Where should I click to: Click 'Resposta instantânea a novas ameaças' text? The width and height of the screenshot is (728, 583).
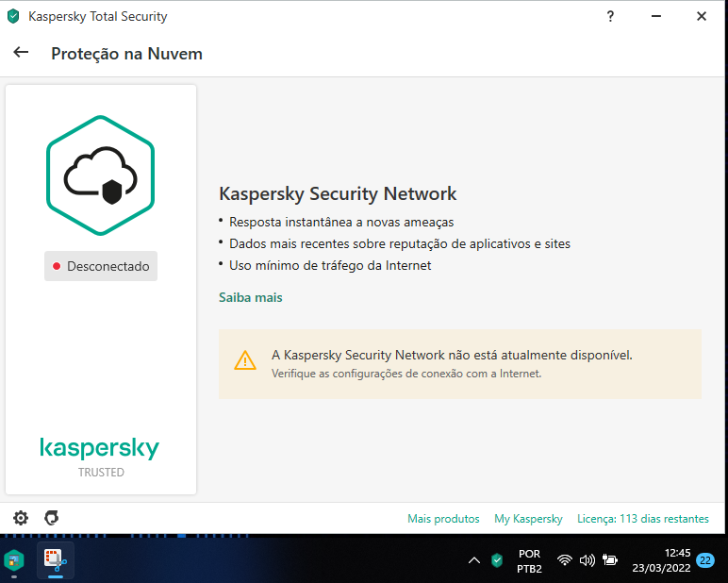pyautogui.click(x=341, y=222)
